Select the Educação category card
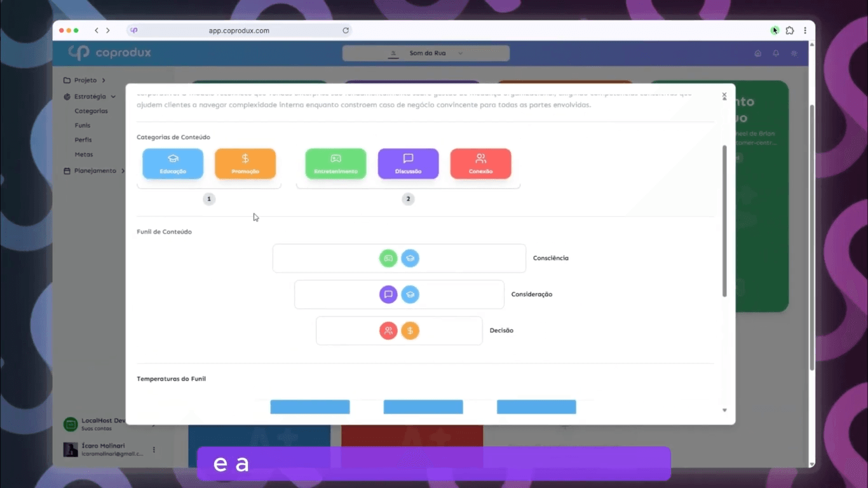The image size is (868, 488). click(x=173, y=164)
